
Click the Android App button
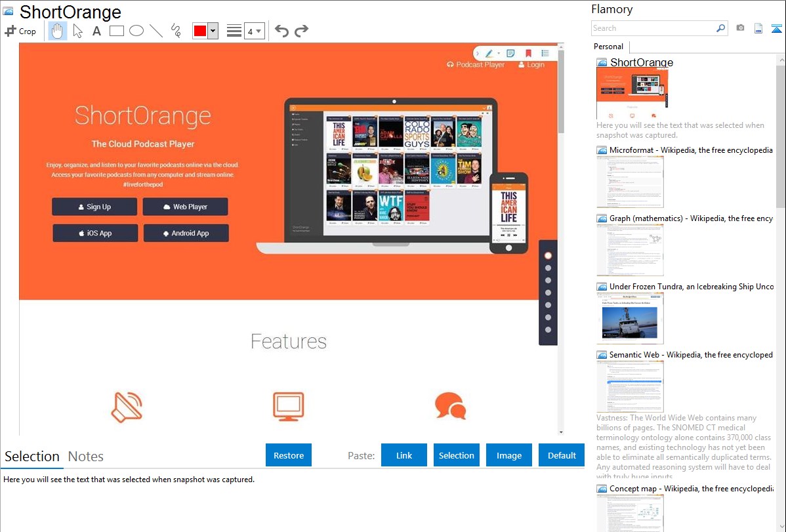186,233
